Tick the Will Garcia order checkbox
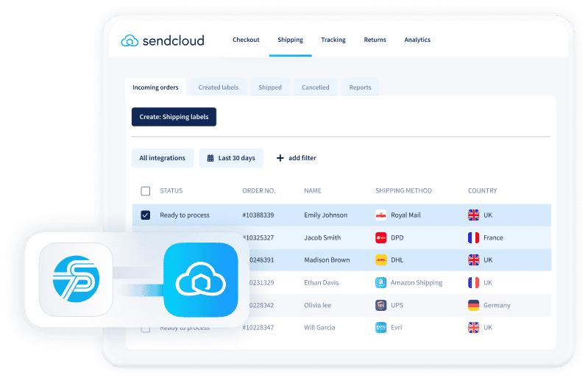Viewport: 588px width, 380px height. 145,328
